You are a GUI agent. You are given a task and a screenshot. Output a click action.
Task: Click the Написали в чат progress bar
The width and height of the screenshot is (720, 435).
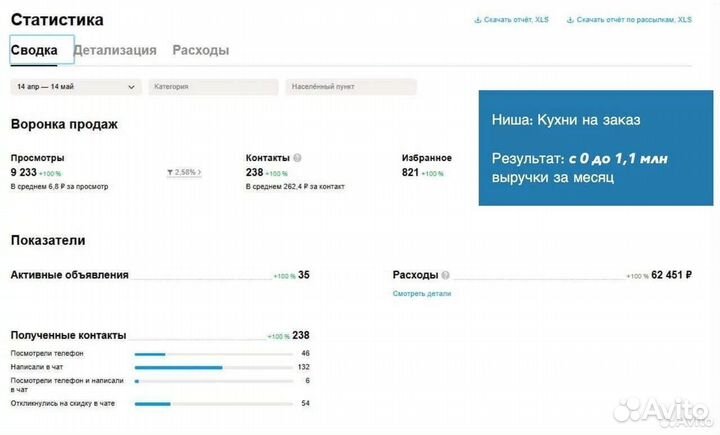[x=214, y=367]
